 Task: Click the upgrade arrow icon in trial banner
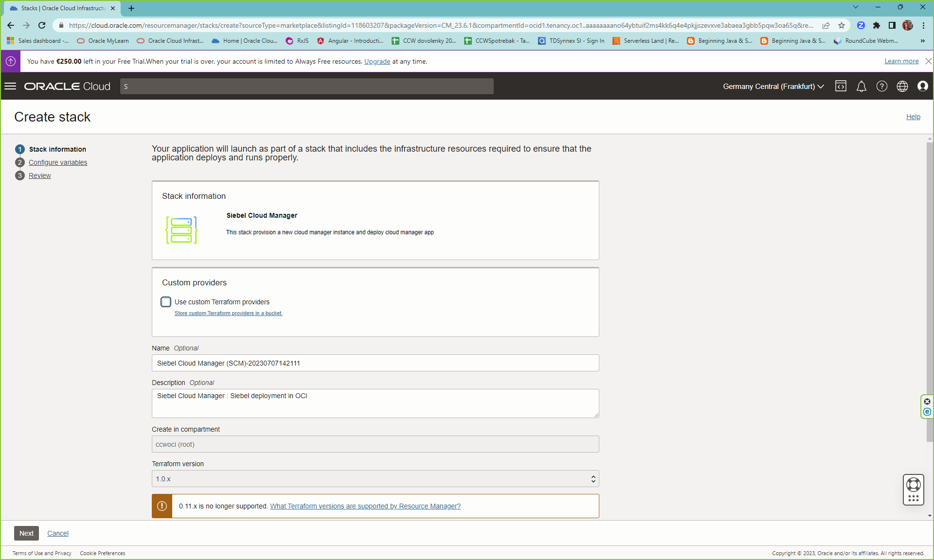11,61
